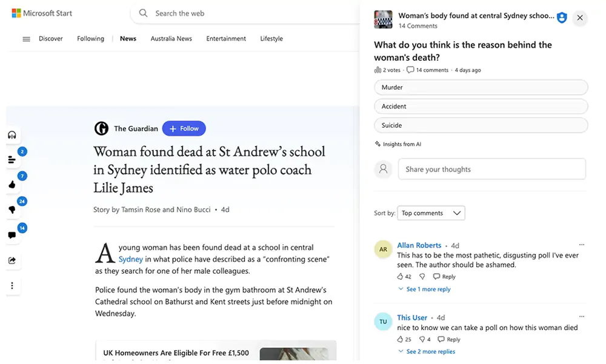Click the share article icon

click(x=12, y=260)
